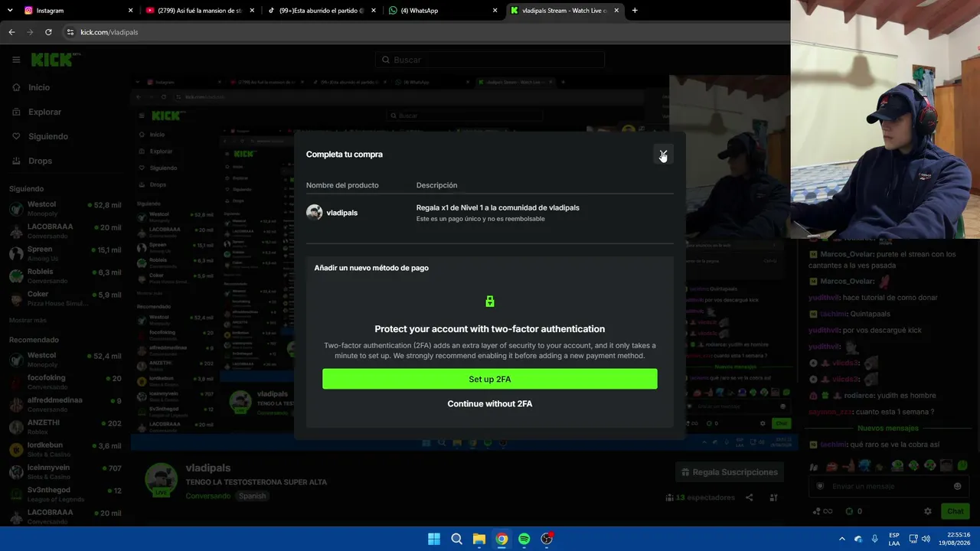Open Spotify from the taskbar
Image resolution: width=980 pixels, height=551 pixels.
point(524,539)
